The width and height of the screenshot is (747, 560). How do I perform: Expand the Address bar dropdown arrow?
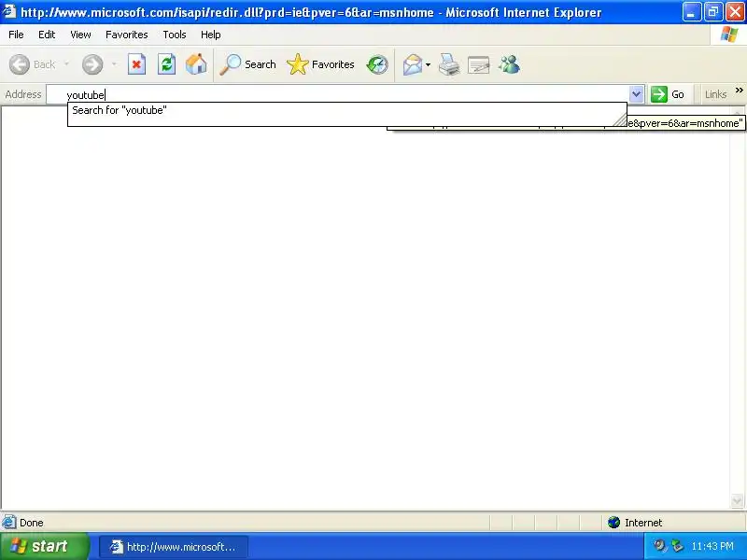[x=637, y=94]
